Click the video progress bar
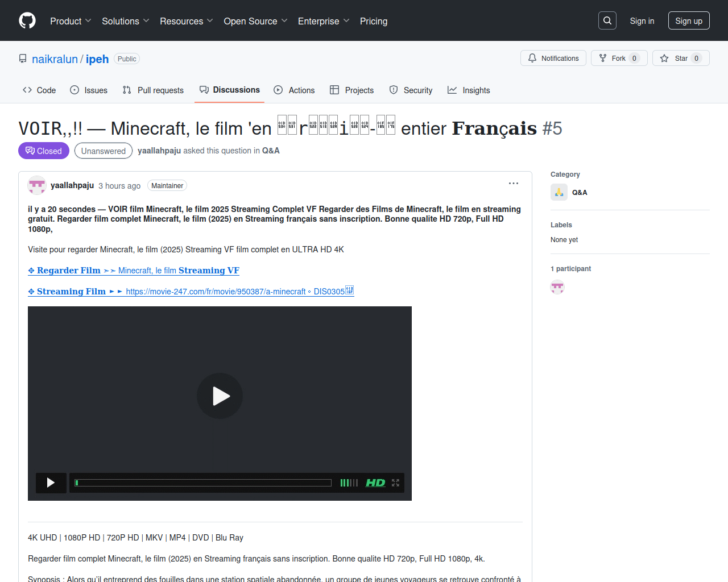This screenshot has height=582, width=728. [x=203, y=483]
